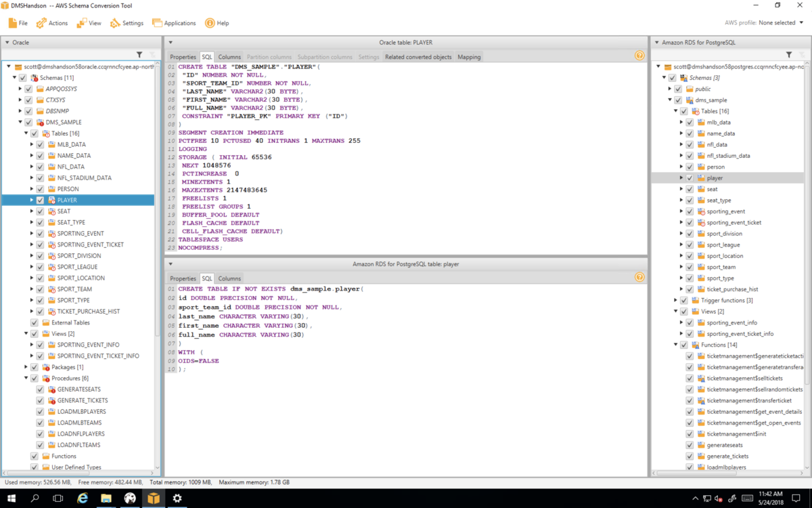The image size is (812, 508).
Task: Switch to Properties tab in PostgreSQL table pane
Action: pyautogui.click(x=183, y=278)
